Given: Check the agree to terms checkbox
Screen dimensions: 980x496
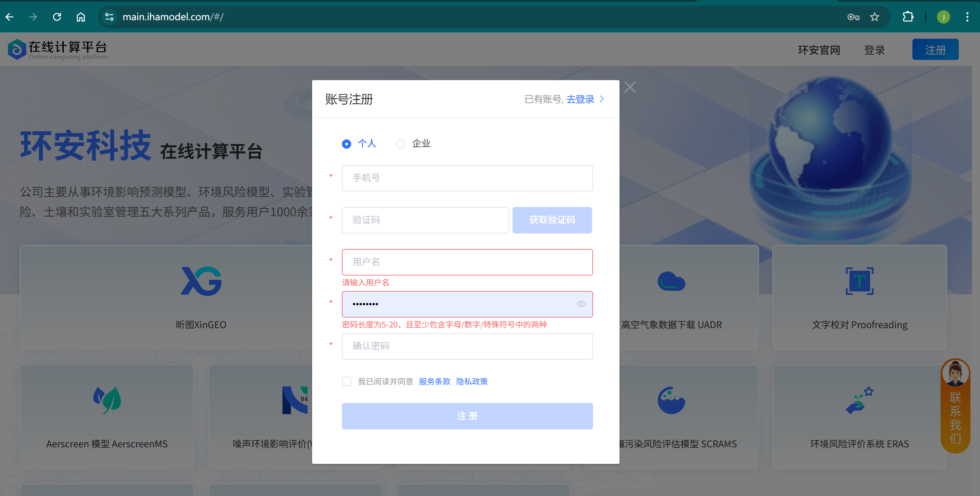Looking at the screenshot, I should pos(346,381).
